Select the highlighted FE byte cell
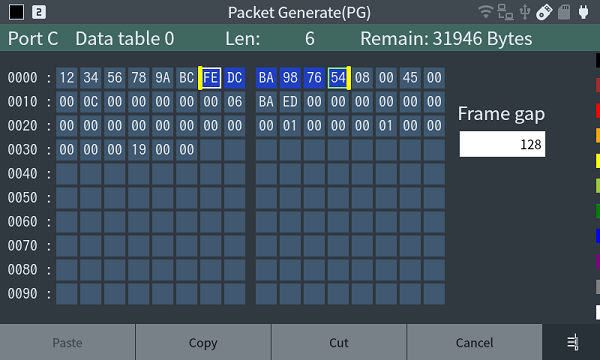This screenshot has height=360, width=600. [210, 78]
